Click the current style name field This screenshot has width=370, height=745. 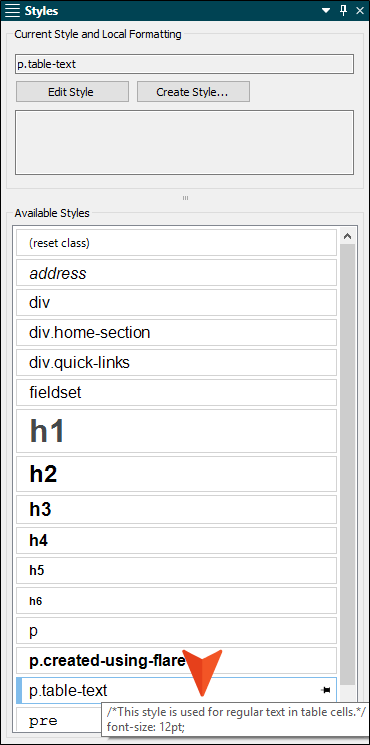coord(184,64)
